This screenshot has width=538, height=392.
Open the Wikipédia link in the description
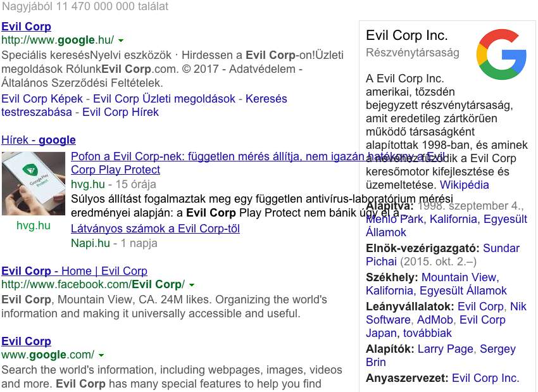(x=464, y=185)
